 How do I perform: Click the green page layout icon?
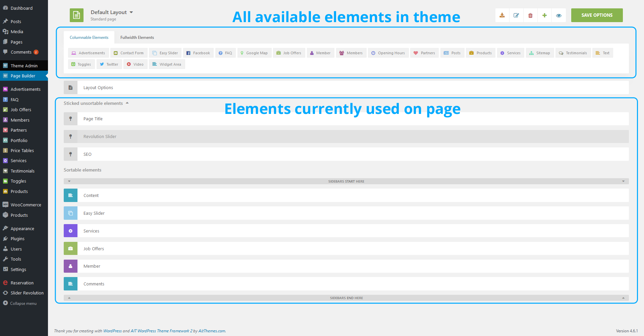(x=76, y=15)
